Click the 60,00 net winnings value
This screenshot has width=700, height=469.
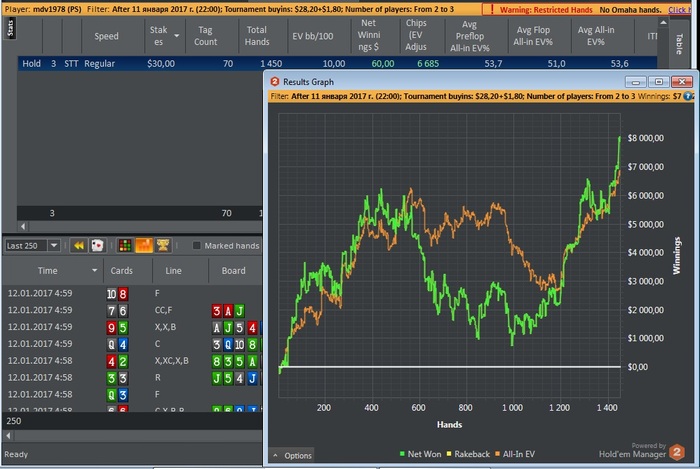click(x=383, y=63)
